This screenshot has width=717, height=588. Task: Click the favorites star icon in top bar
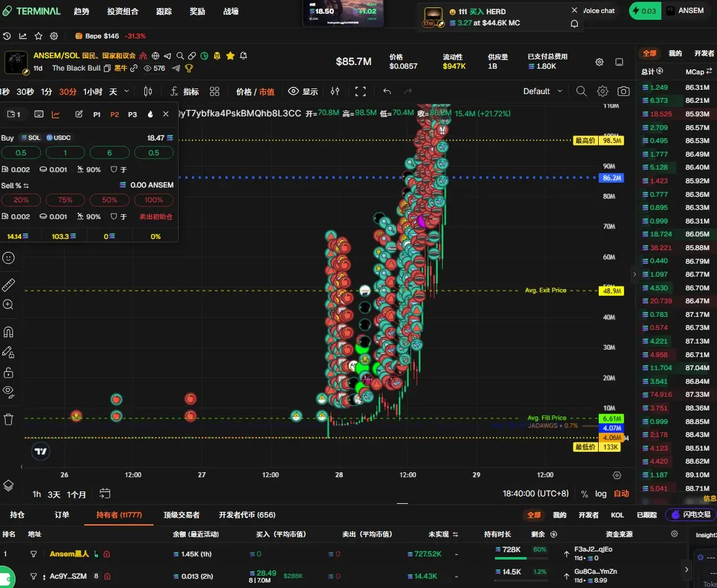tap(38, 36)
